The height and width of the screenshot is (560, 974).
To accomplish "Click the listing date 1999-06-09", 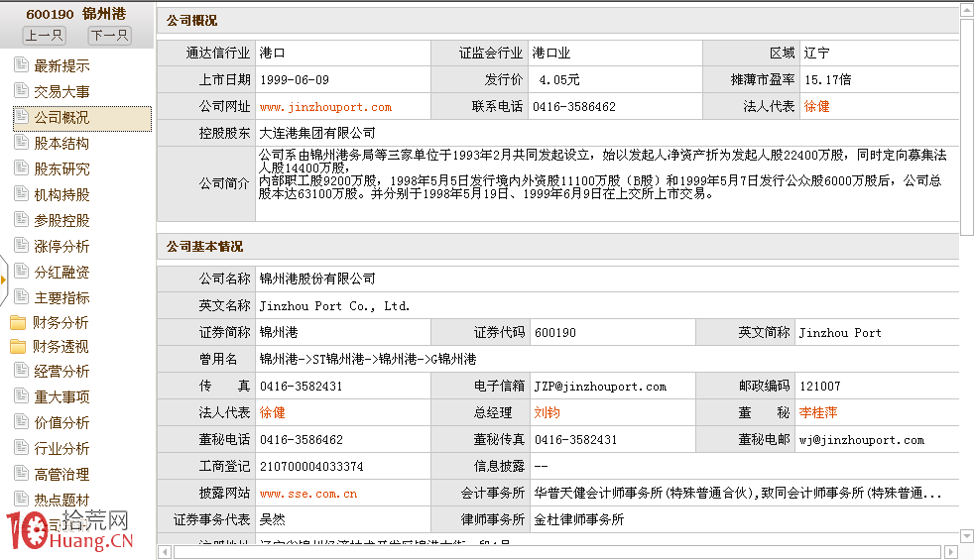I will pyautogui.click(x=294, y=80).
